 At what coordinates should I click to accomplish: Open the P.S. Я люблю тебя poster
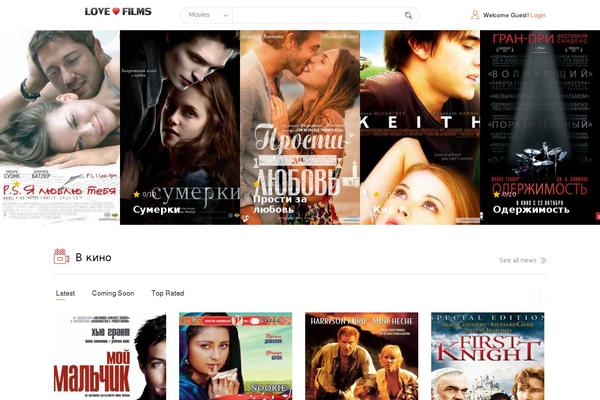click(60, 127)
